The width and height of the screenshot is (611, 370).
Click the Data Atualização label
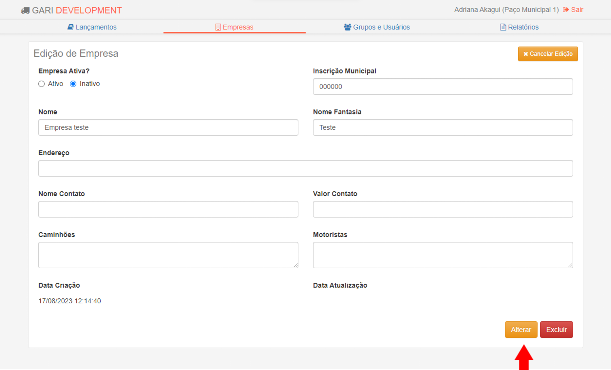[340, 285]
